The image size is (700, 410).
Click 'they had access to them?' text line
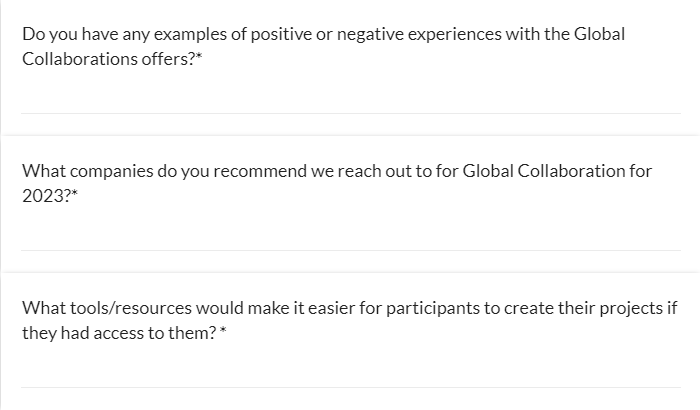(118, 332)
